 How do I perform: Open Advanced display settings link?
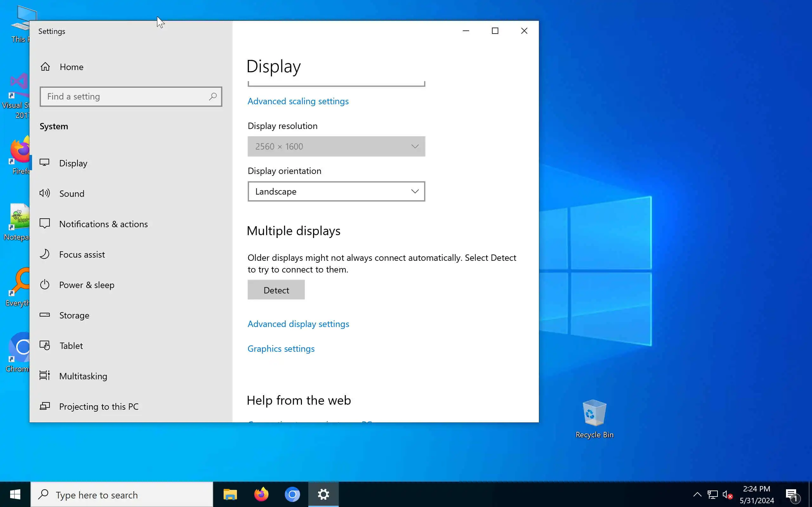tap(298, 324)
